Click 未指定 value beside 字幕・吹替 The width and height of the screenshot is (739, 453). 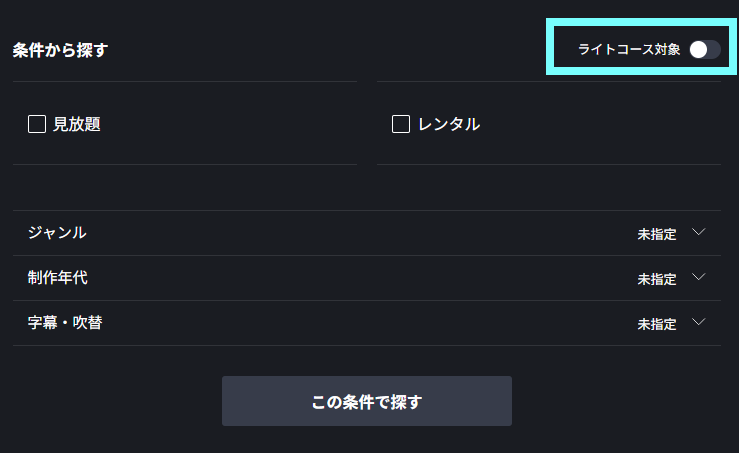[x=657, y=324]
